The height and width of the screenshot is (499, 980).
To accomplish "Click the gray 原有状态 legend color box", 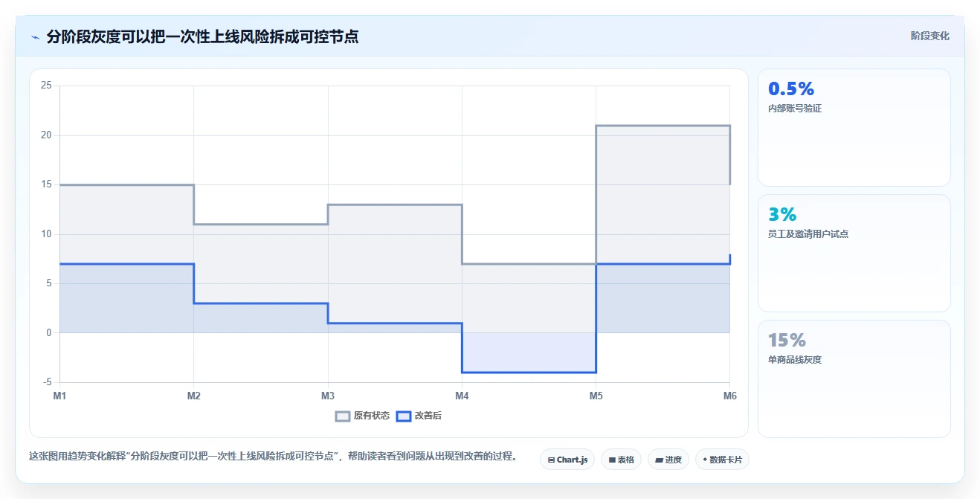I will (x=343, y=416).
